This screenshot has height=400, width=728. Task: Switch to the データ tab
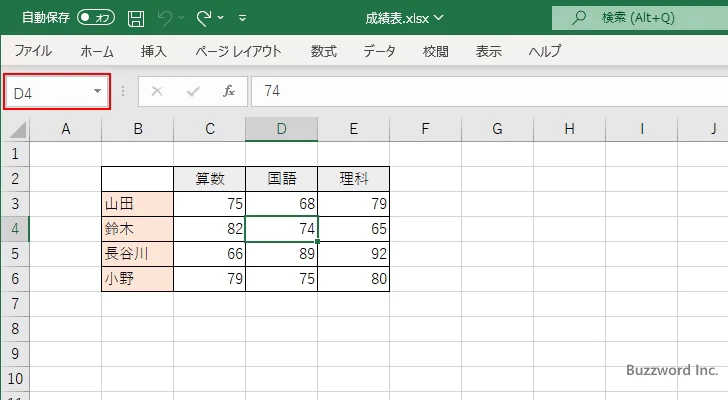pyautogui.click(x=379, y=51)
